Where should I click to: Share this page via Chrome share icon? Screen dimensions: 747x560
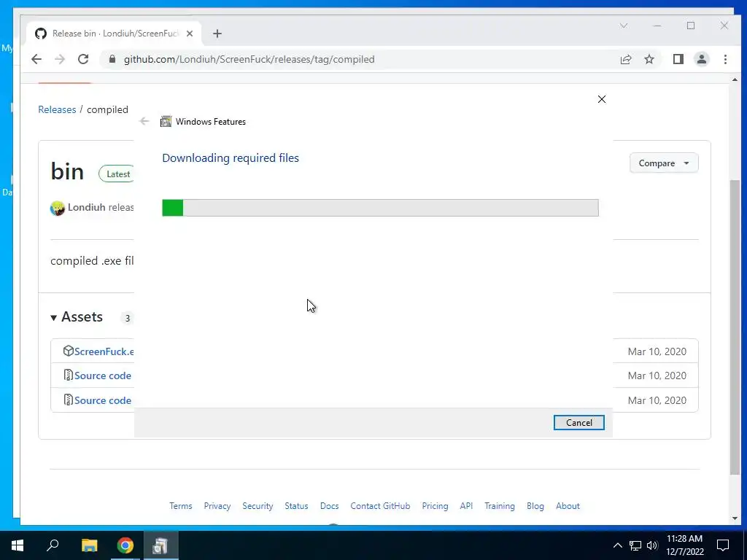point(625,59)
